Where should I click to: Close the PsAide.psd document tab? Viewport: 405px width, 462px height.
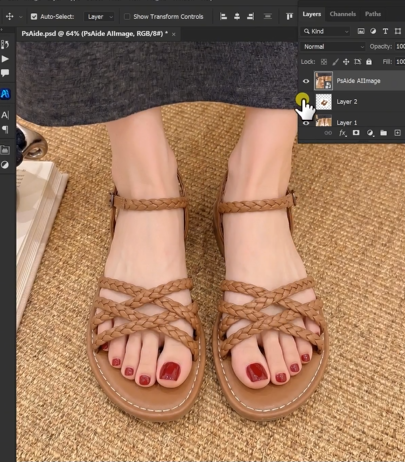[x=174, y=34]
